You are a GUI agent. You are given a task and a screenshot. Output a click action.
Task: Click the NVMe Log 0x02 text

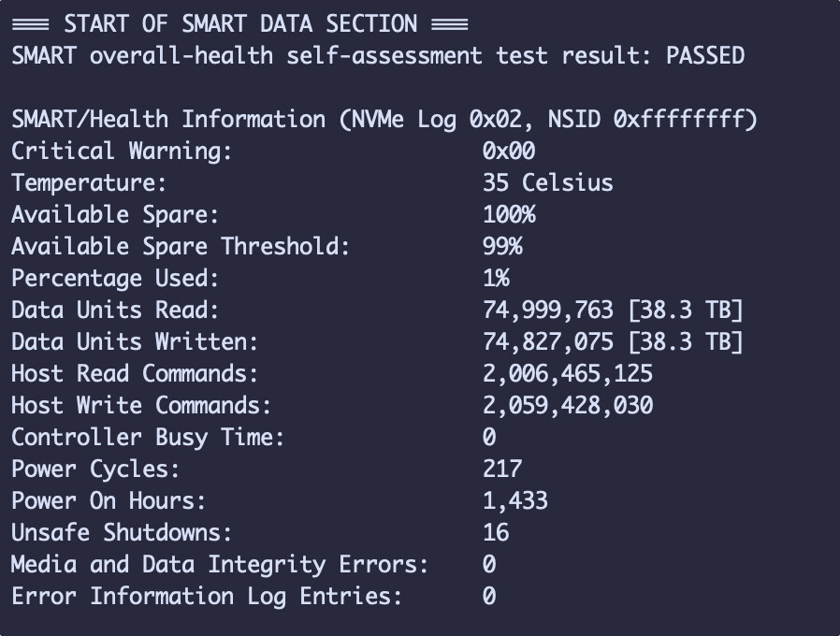pos(437,119)
